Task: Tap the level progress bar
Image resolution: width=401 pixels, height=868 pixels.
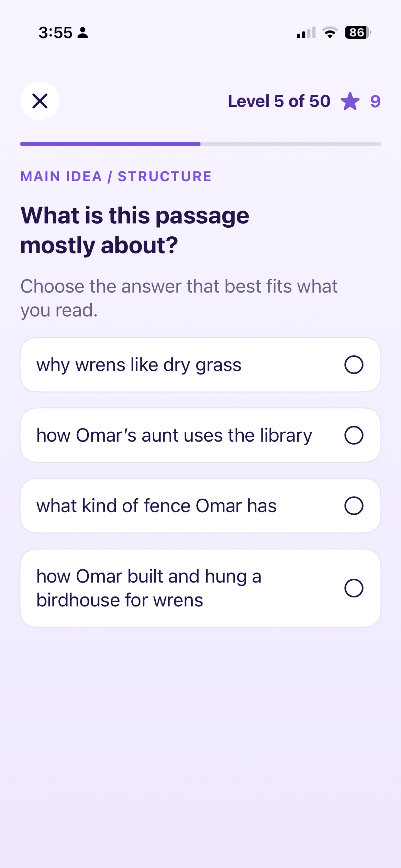Action: [200, 144]
